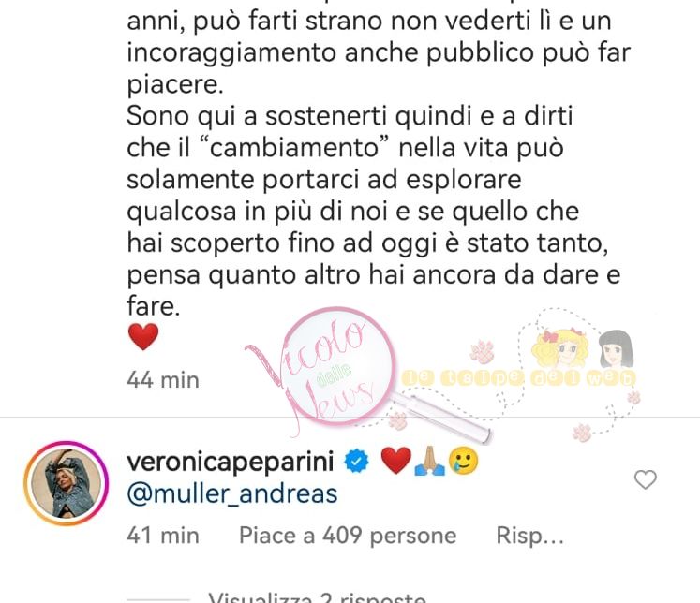Open veronicapeparini's story from the profile picture
This screenshot has height=603, width=700.
pyautogui.click(x=67, y=483)
